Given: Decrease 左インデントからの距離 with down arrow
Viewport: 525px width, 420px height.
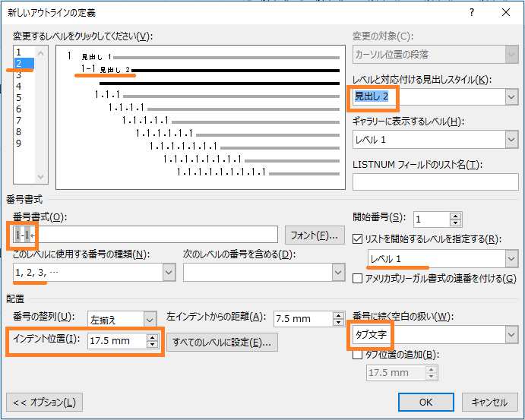Looking at the screenshot, I should click(339, 323).
